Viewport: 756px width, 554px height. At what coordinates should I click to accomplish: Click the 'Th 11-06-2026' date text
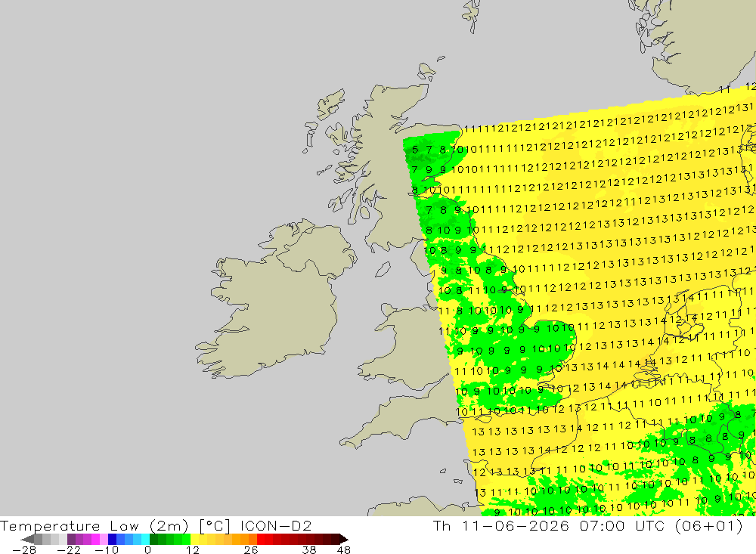tap(501, 525)
